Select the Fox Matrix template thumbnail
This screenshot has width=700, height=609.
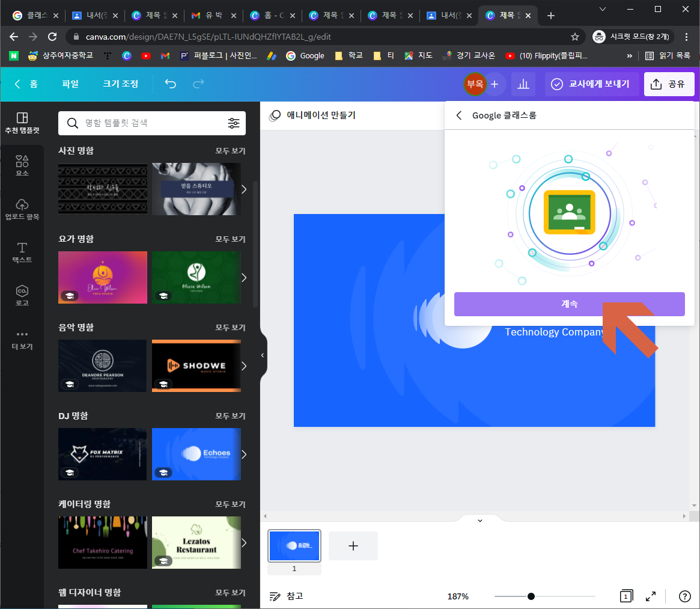[x=102, y=454]
